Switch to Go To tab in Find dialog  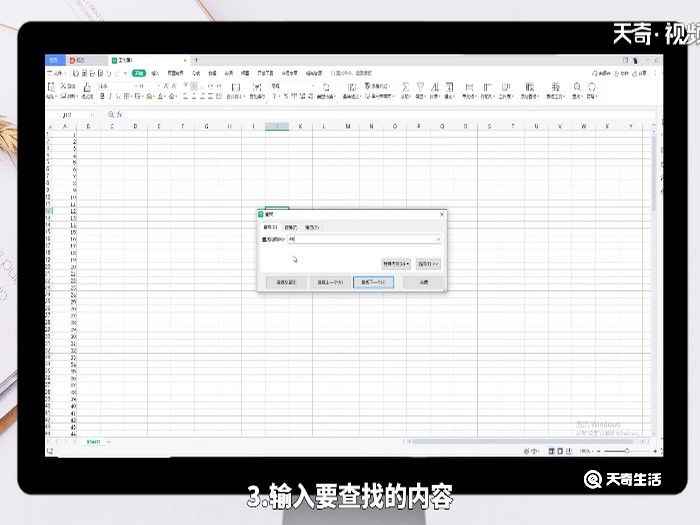[x=312, y=228]
